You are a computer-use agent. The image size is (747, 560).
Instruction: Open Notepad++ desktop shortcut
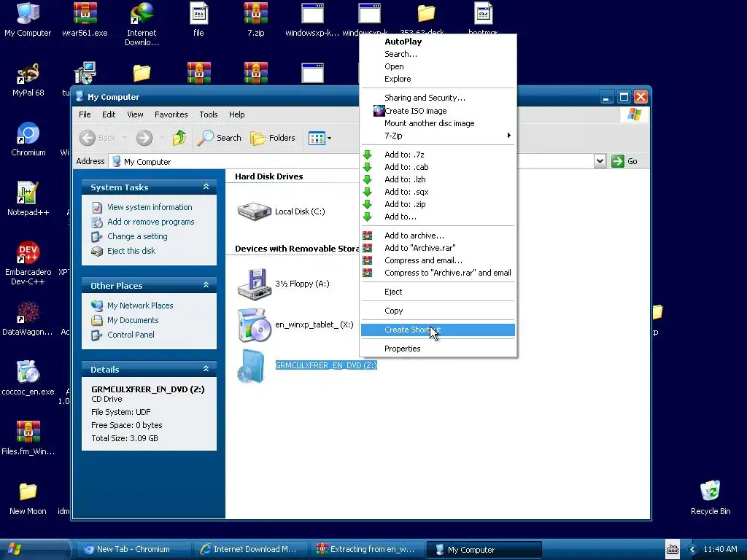pyautogui.click(x=28, y=198)
